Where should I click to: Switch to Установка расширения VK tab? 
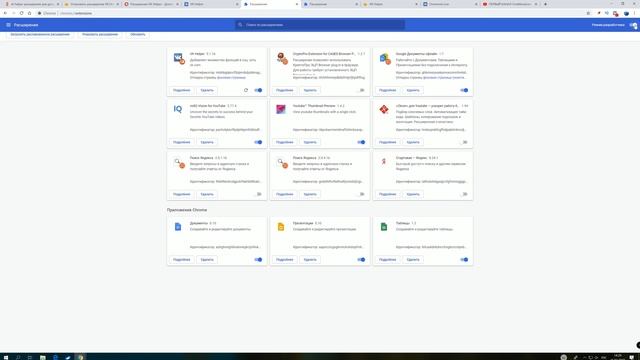tap(92, 4)
